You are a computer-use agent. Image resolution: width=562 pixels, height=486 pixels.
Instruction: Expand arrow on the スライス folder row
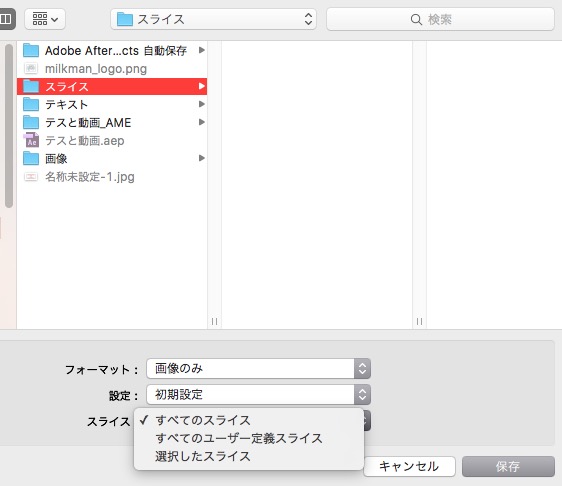(x=202, y=86)
